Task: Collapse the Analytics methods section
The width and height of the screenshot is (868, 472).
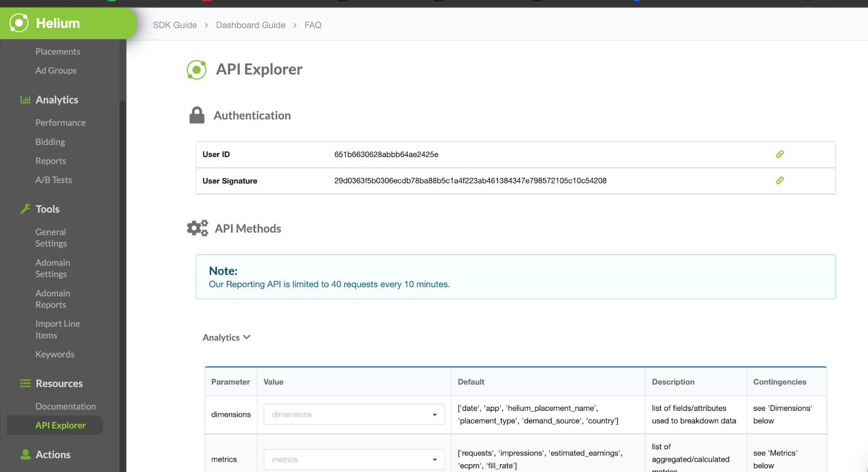Action: [x=226, y=337]
